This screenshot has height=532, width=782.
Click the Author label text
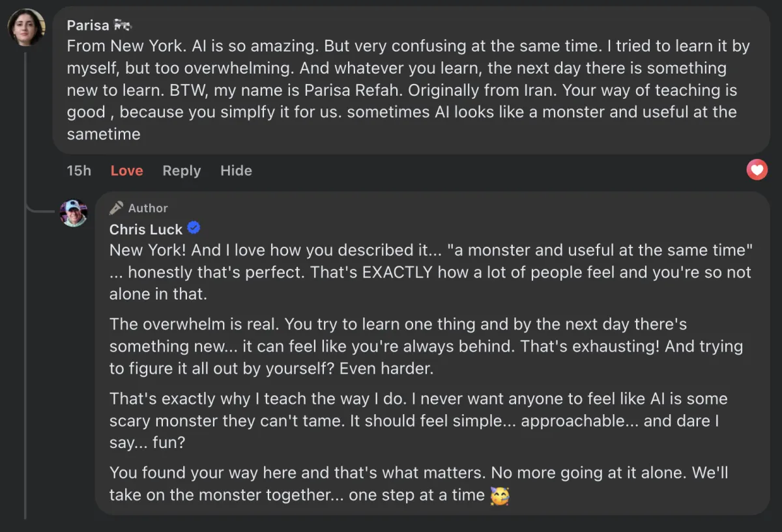pos(148,208)
